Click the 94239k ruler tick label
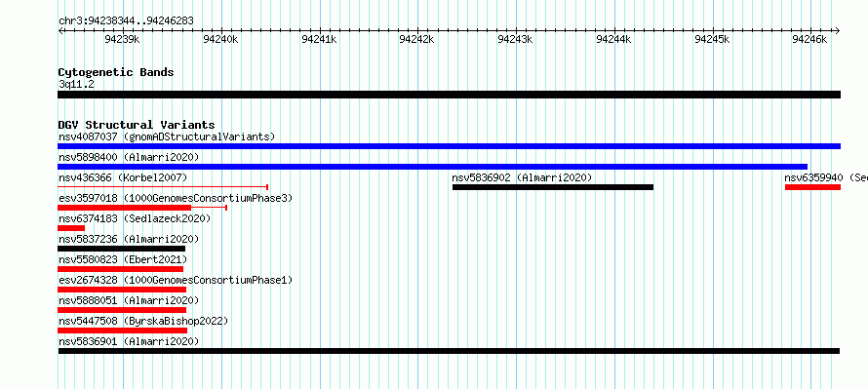This screenshot has width=868, height=389. [122, 39]
